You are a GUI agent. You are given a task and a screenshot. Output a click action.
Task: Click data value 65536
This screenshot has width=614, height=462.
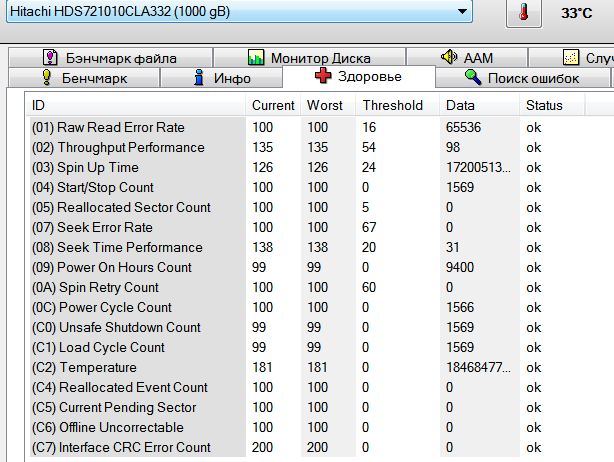point(463,127)
